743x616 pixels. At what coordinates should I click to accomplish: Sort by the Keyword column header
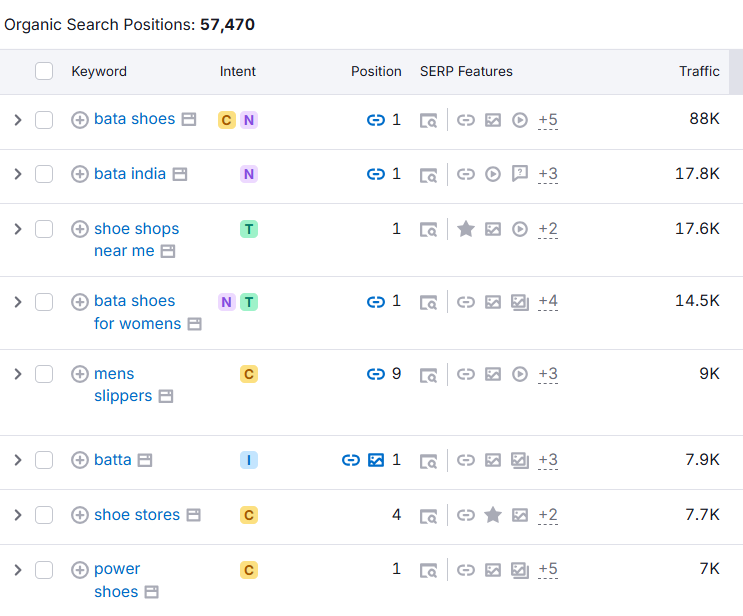point(99,72)
